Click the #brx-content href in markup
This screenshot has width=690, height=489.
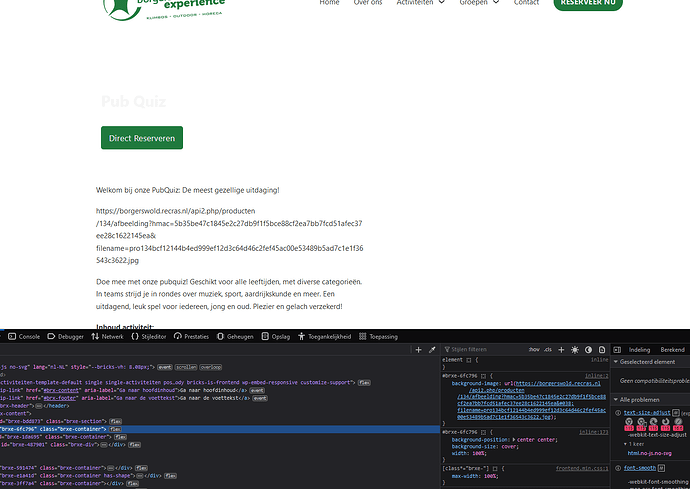coord(61,390)
